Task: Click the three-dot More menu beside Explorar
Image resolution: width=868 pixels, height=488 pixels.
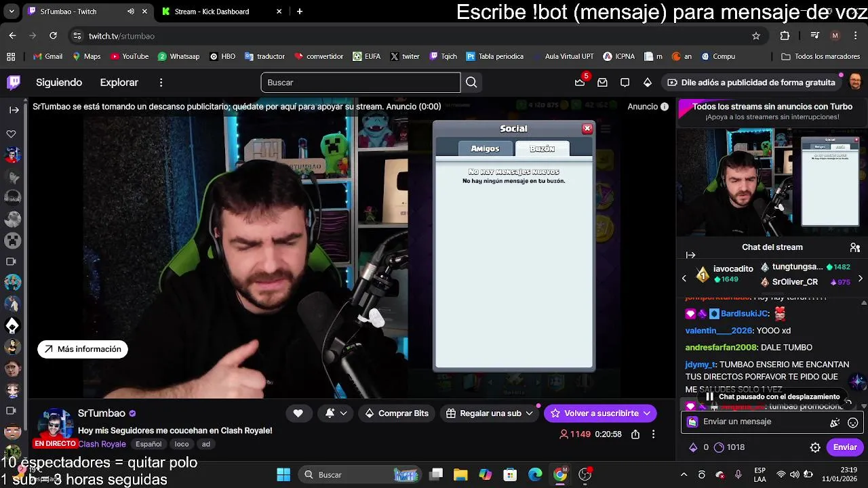Action: tap(161, 83)
